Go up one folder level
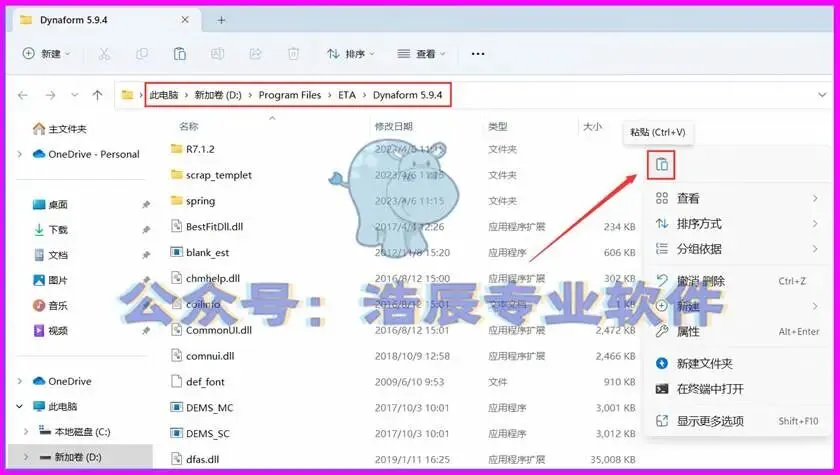Viewport: 840px width, 475px height. pyautogui.click(x=97, y=95)
